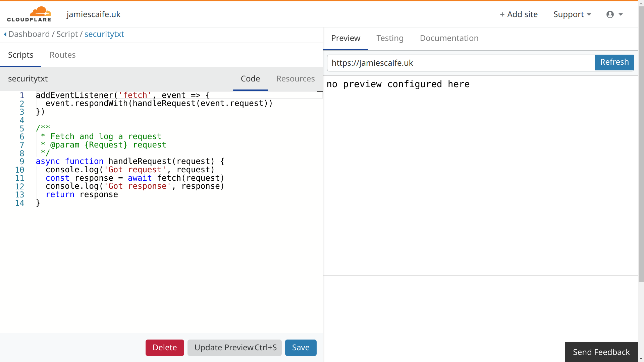644x362 pixels.
Task: Click the preview URL input field
Action: pyautogui.click(x=461, y=63)
